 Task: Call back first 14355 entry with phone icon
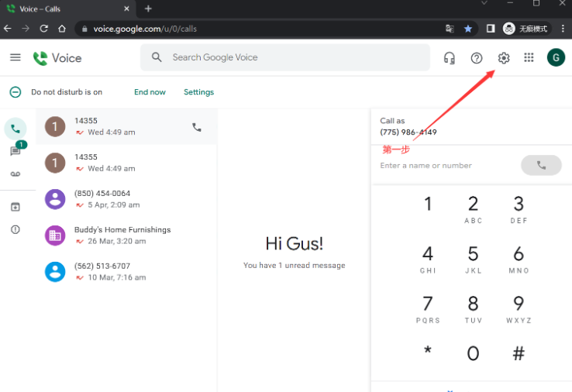(x=197, y=127)
